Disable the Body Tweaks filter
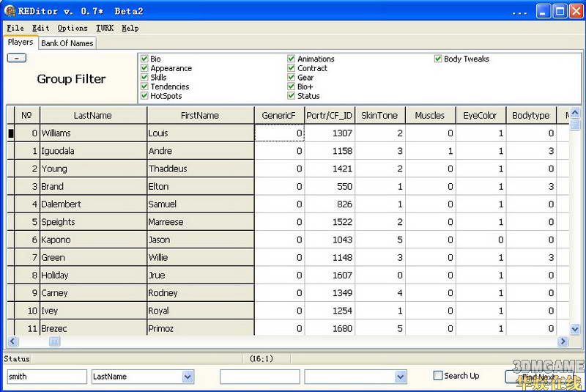Screen dimensions: 586x392 (438, 59)
